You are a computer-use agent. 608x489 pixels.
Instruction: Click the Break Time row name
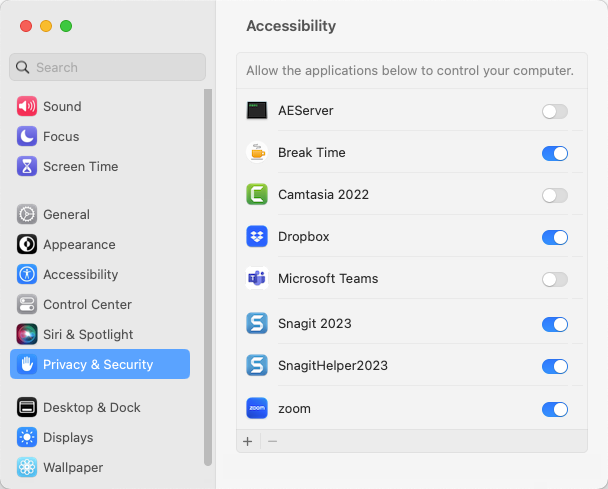tap(312, 152)
